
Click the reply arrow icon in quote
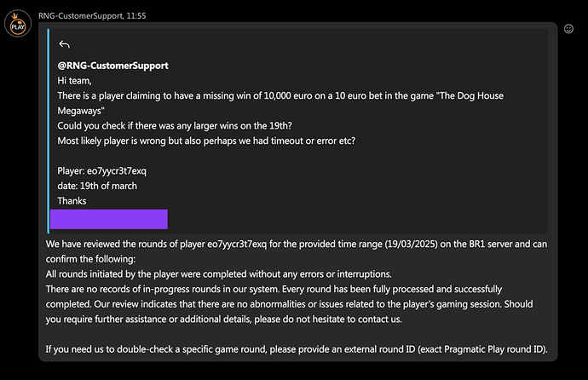pyautogui.click(x=63, y=45)
